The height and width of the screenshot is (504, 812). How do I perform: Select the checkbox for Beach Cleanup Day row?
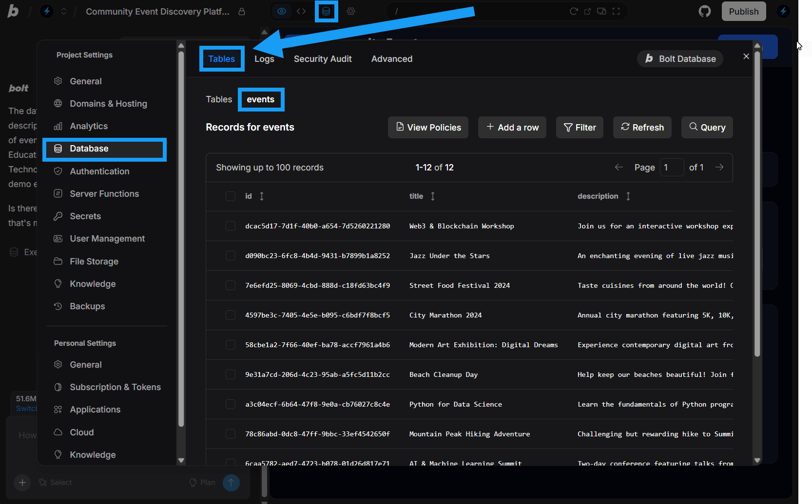[231, 374]
